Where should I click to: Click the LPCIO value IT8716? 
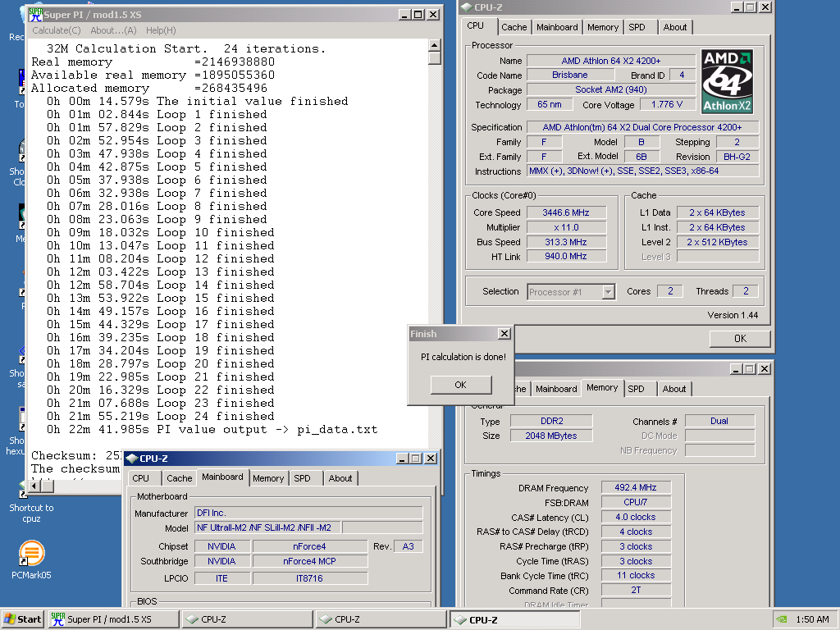309,578
